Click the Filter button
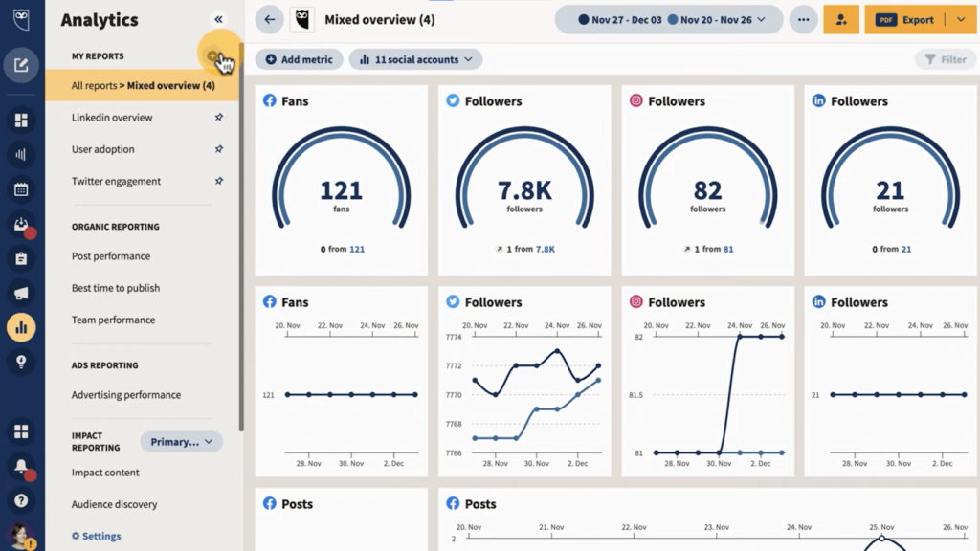 pos(946,59)
